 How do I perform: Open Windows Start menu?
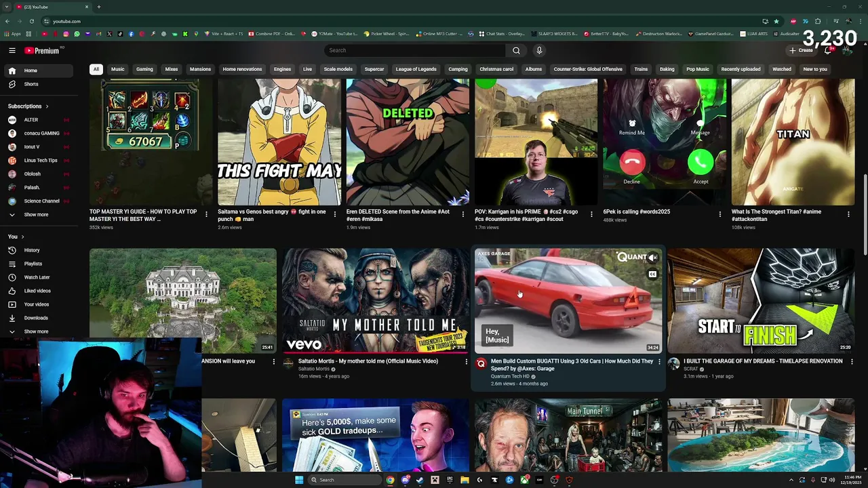coord(299,480)
